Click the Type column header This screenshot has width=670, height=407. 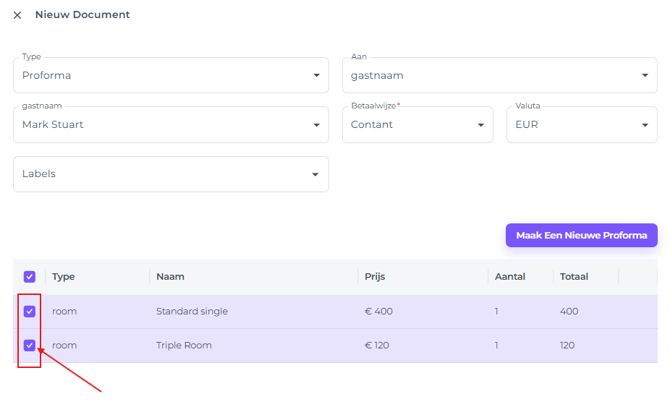pos(64,277)
